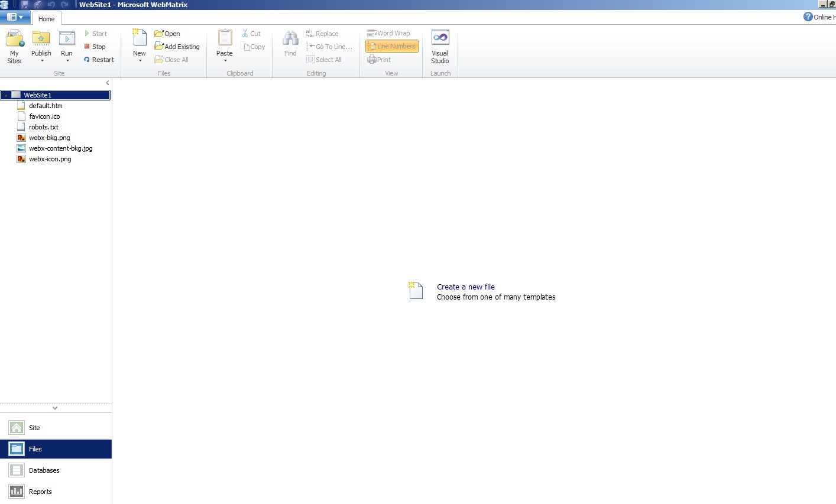Open Publish dropdown arrow
This screenshot has height=504, width=836.
[x=42, y=61]
